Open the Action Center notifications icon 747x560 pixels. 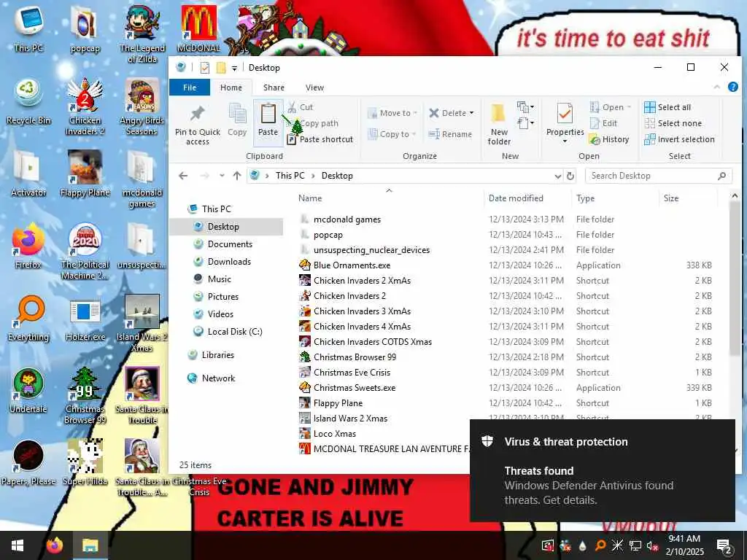pos(724,545)
